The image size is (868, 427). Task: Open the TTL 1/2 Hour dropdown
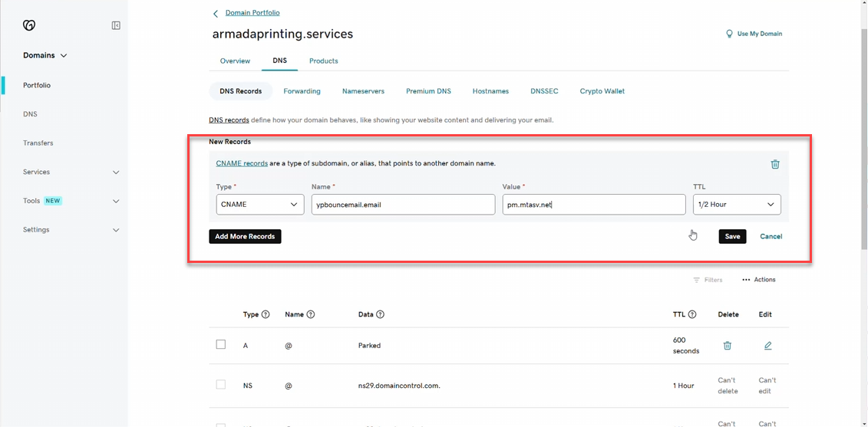(x=737, y=204)
